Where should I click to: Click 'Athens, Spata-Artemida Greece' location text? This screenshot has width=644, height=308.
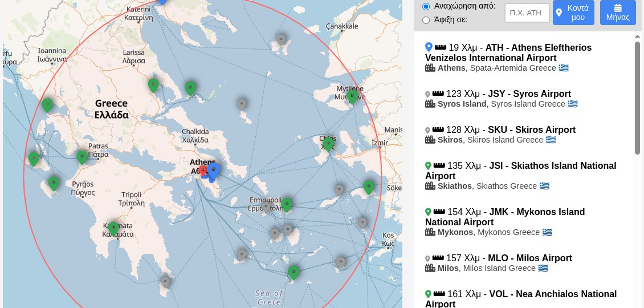(x=497, y=68)
